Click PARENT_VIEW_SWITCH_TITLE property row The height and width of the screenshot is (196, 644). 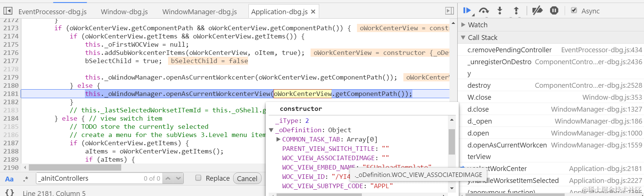[x=336, y=149]
